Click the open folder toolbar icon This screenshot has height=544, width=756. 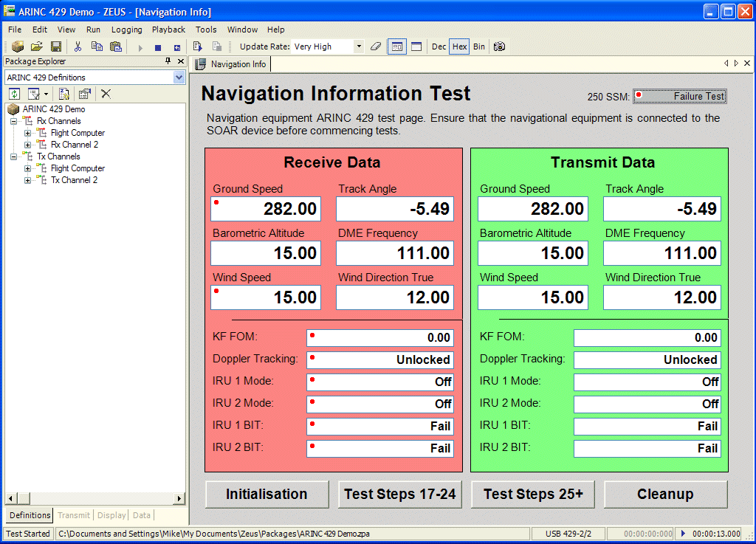point(36,47)
